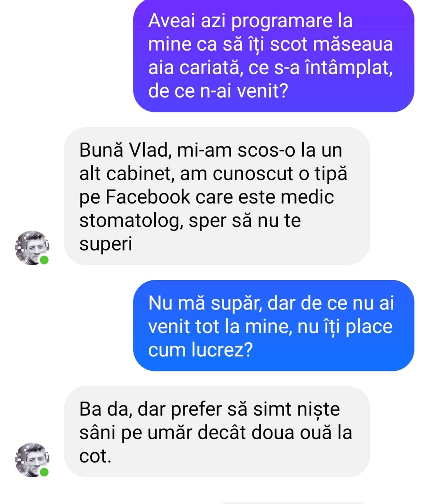The image size is (444, 504).
Task: Click the line "sâni pe umăr decât doua ouă la"
Action: (x=216, y=433)
